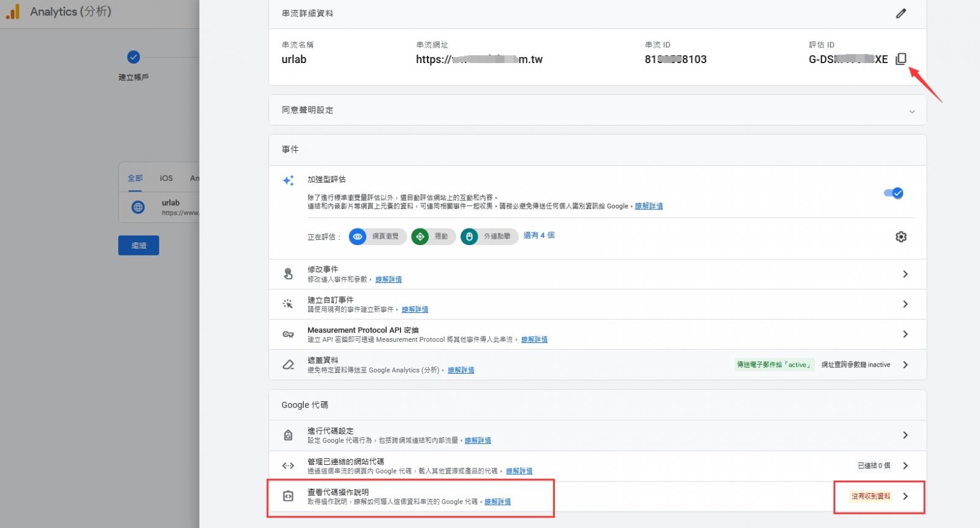The height and width of the screenshot is (528, 980).
Task: Click the 傳送電子郵件給 active badge
Action: pyautogui.click(x=774, y=364)
